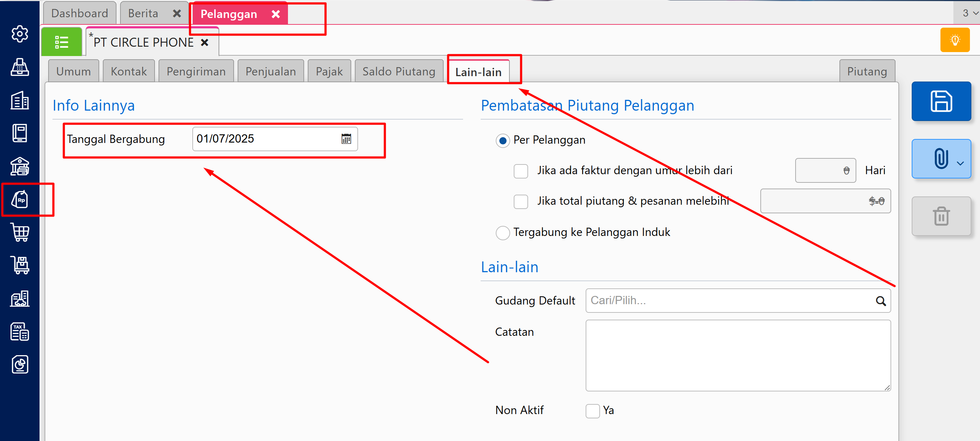Switch to the Pengiriman tab
The height and width of the screenshot is (441, 980).
[x=196, y=71]
